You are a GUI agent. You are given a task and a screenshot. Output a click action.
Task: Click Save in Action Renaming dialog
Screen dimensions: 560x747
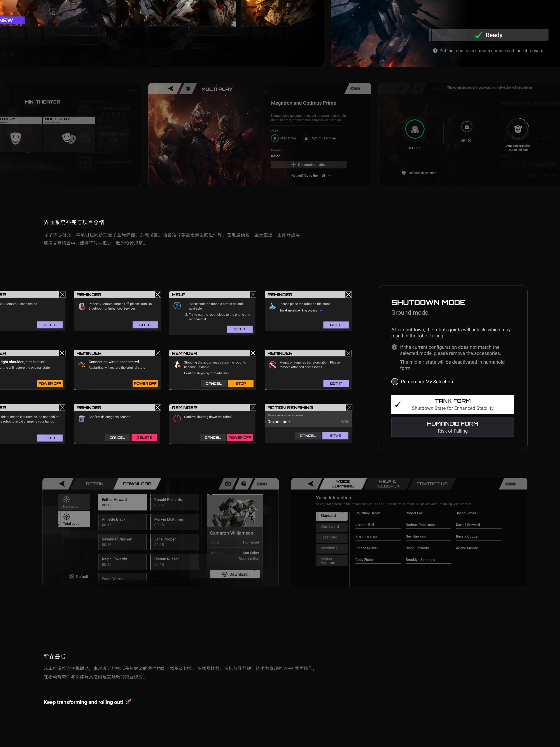[335, 436]
